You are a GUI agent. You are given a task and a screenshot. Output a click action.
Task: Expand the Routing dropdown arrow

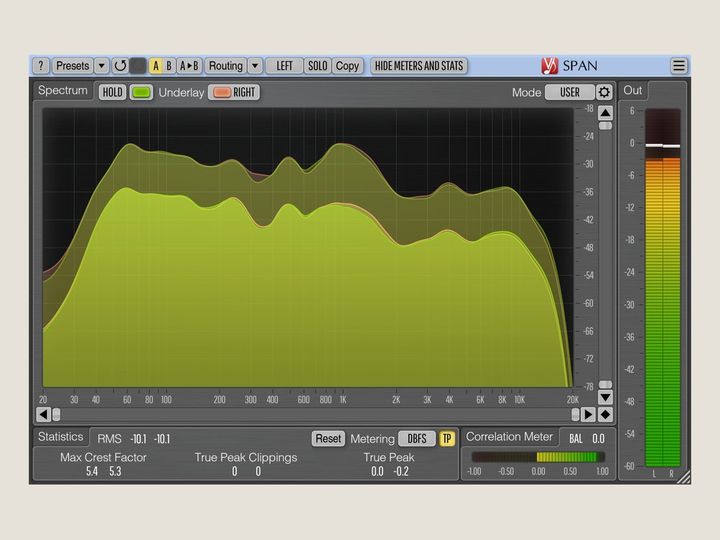(x=255, y=66)
